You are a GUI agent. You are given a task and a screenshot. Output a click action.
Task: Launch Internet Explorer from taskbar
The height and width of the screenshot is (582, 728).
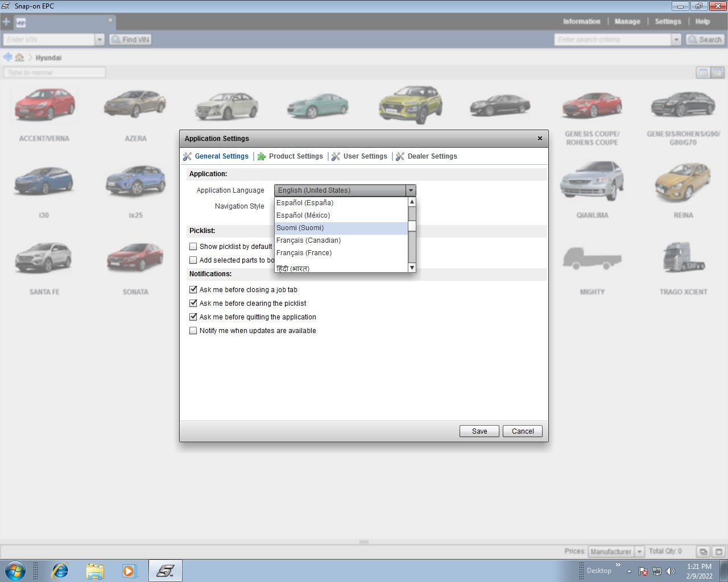(60, 571)
